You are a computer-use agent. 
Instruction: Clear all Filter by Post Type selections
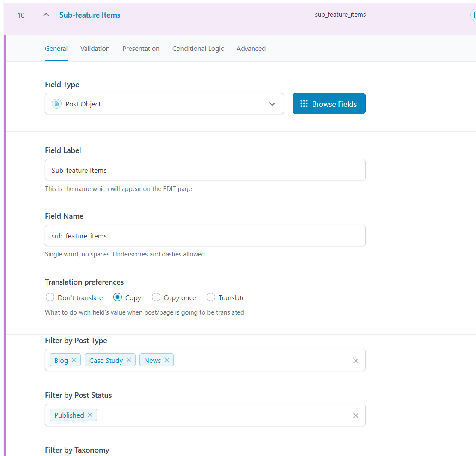(355, 361)
